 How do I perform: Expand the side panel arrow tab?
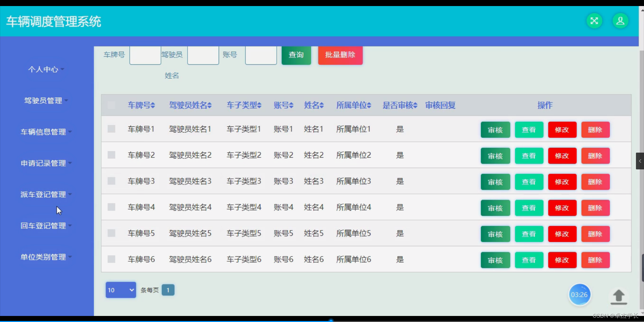click(640, 161)
